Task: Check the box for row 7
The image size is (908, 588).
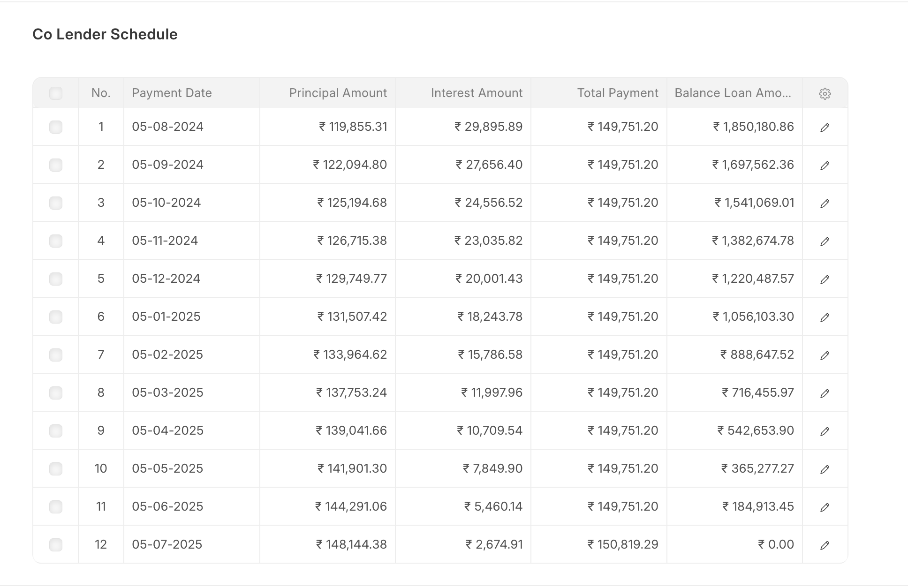Action: pyautogui.click(x=56, y=354)
